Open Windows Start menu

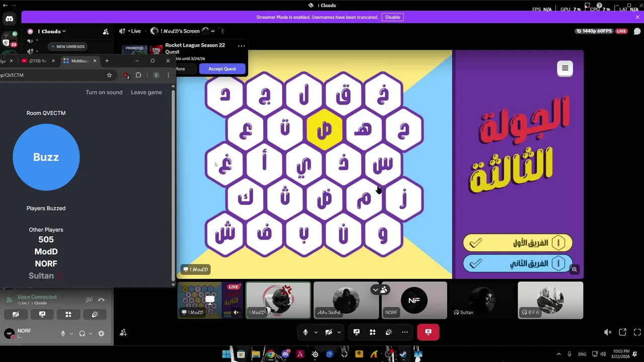226,354
